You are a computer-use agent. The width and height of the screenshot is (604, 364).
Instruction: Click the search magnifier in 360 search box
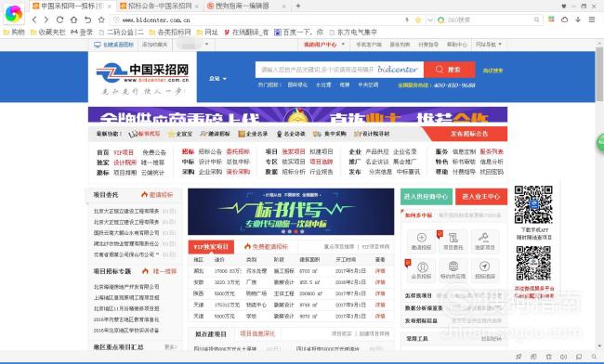[536, 19]
